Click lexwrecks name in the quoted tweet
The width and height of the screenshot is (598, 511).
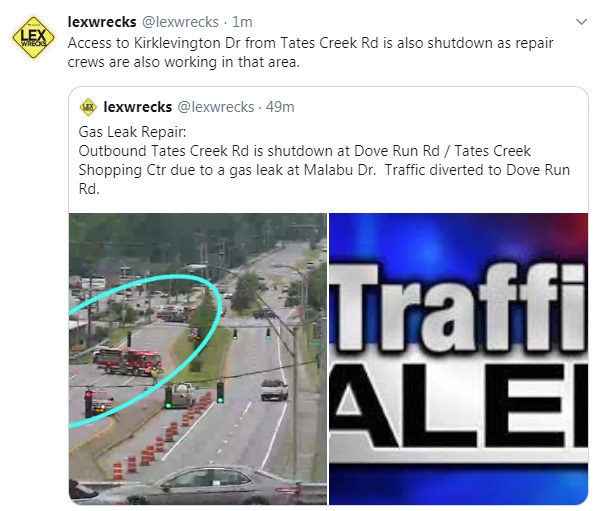pyautogui.click(x=138, y=107)
